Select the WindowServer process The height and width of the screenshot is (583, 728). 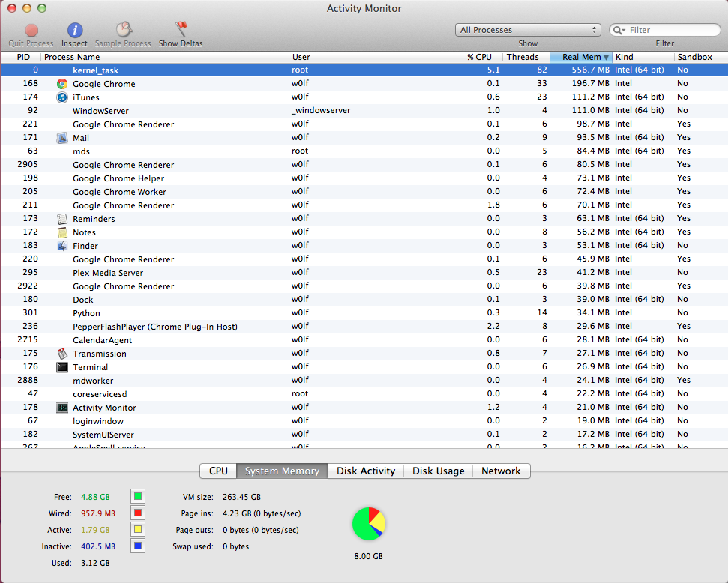364,110
